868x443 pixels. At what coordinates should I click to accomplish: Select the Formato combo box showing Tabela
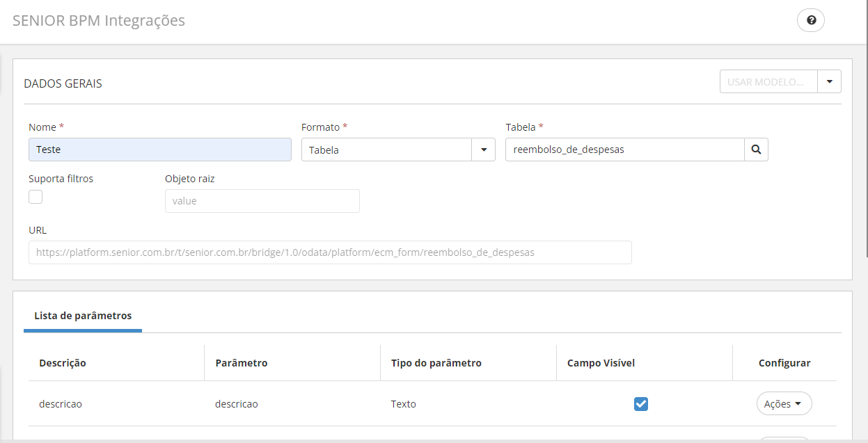click(386, 150)
